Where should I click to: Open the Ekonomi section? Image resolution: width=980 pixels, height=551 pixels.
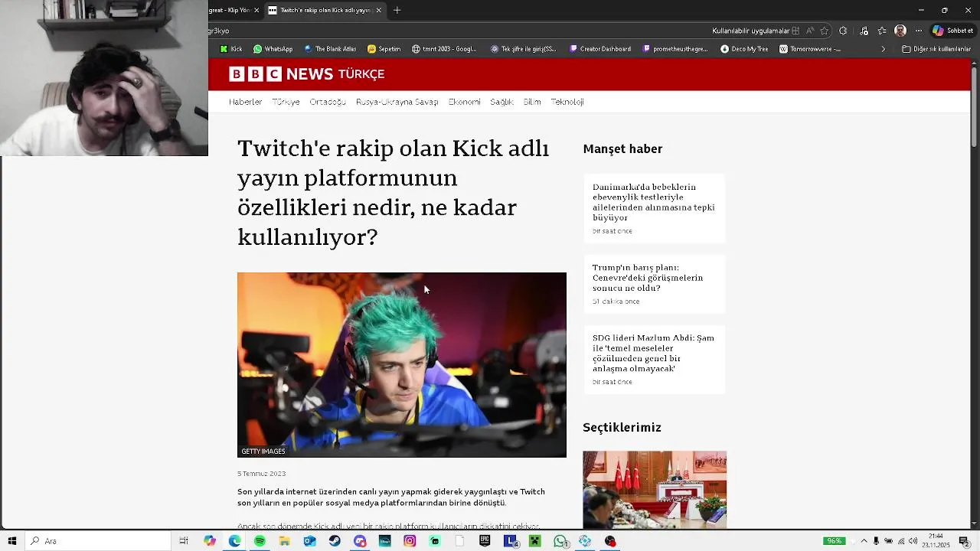464,102
